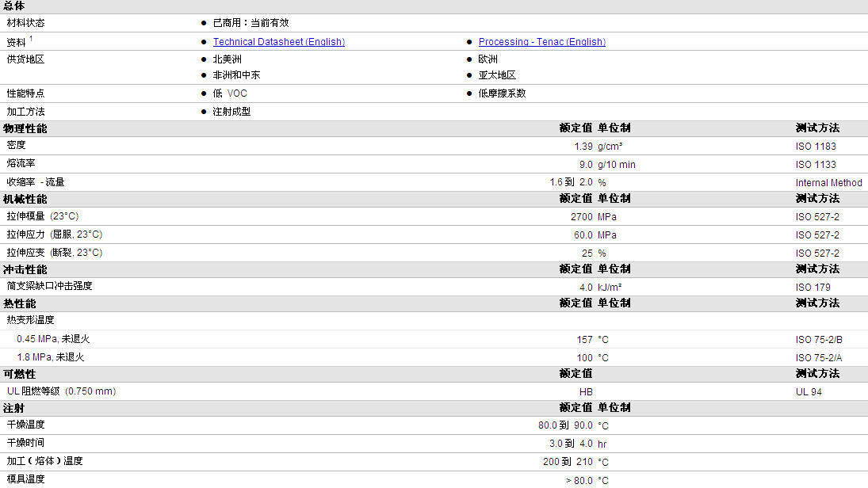Click the 注射 section header

pyautogui.click(x=13, y=408)
